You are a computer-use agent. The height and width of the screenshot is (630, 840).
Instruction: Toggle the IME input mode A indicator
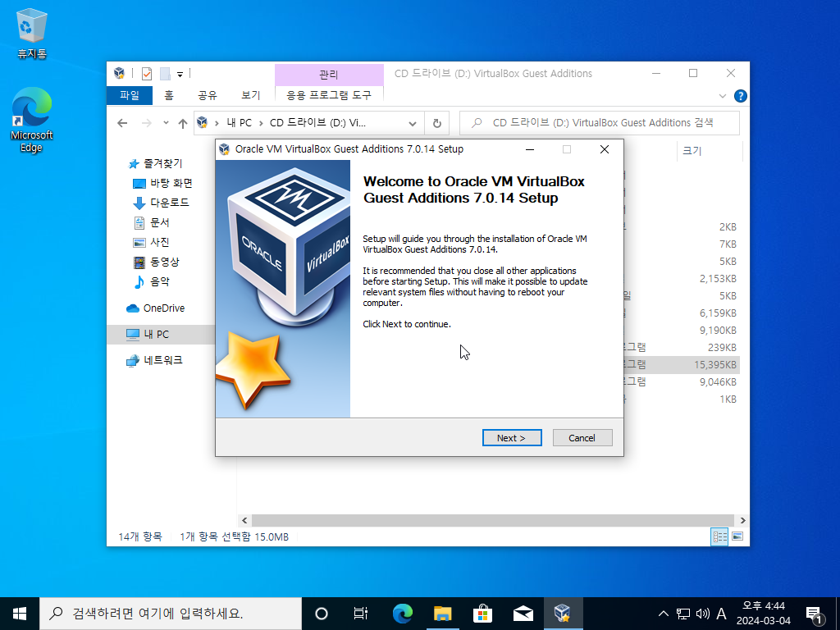721,614
